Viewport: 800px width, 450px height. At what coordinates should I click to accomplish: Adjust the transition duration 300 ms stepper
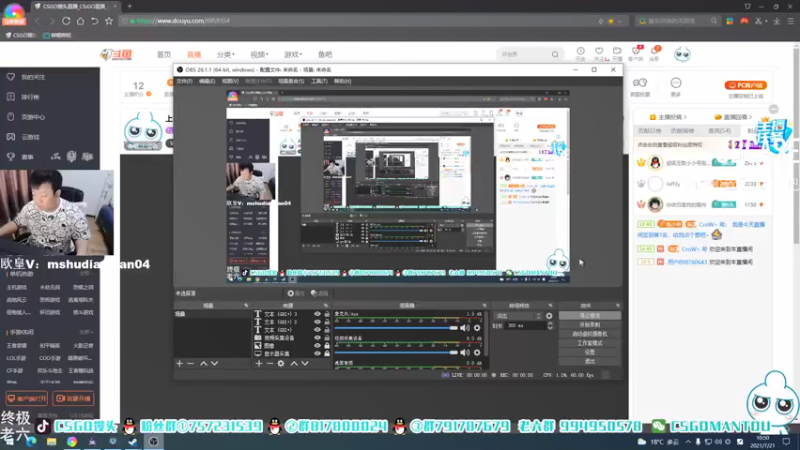550,326
